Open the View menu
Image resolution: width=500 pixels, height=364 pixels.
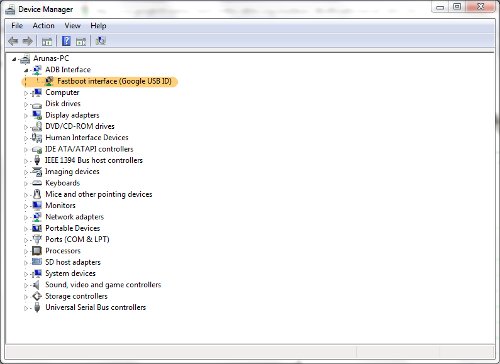(72, 26)
